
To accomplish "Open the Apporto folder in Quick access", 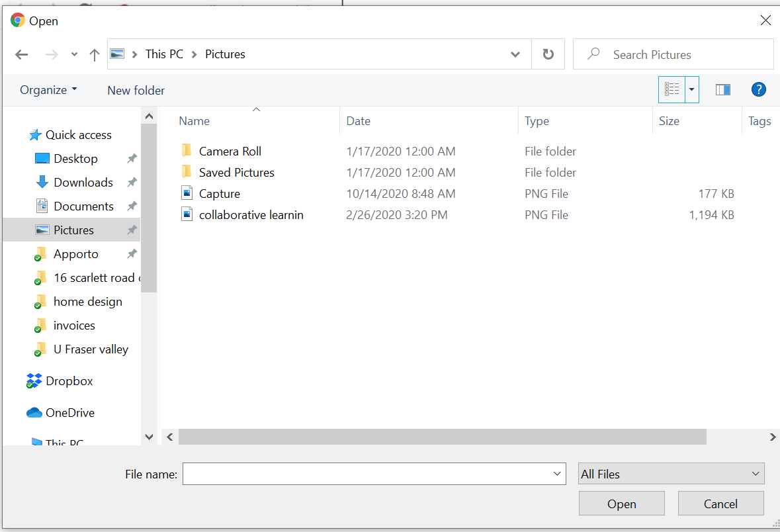I will pos(75,254).
